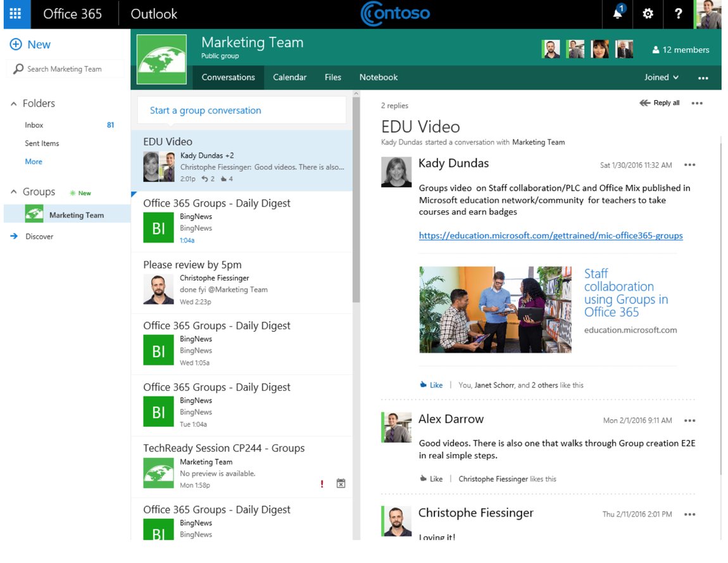Switch to the Calendar tab
The height and width of the screenshot is (563, 728).
pyautogui.click(x=289, y=77)
